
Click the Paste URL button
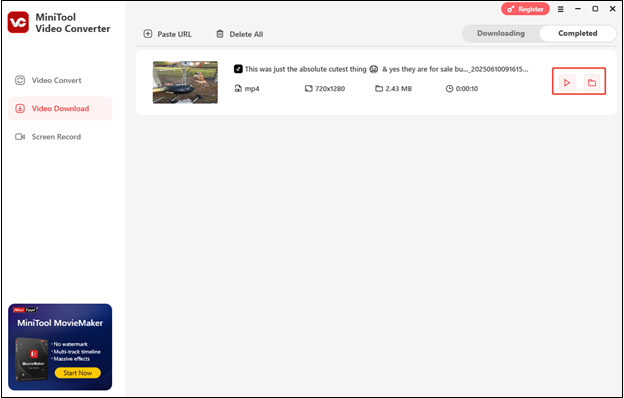tap(168, 34)
